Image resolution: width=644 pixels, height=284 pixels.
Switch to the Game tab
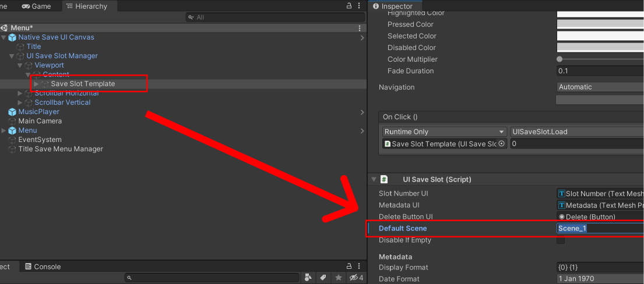(36, 6)
